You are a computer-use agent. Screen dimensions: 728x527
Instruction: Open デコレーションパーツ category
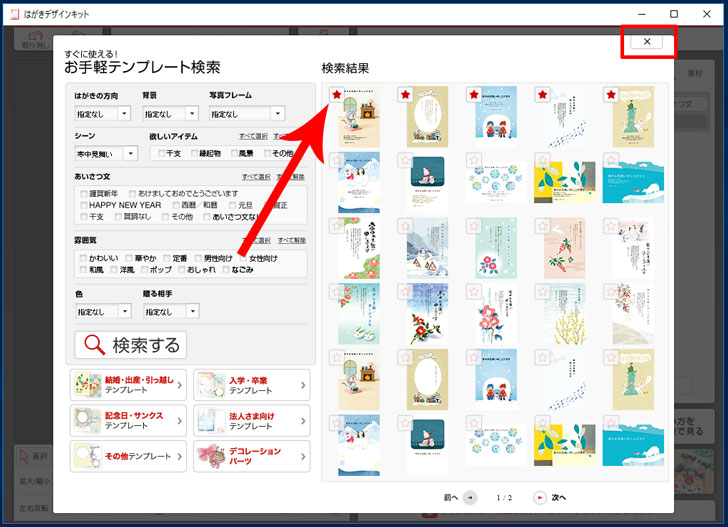[x=252, y=456]
